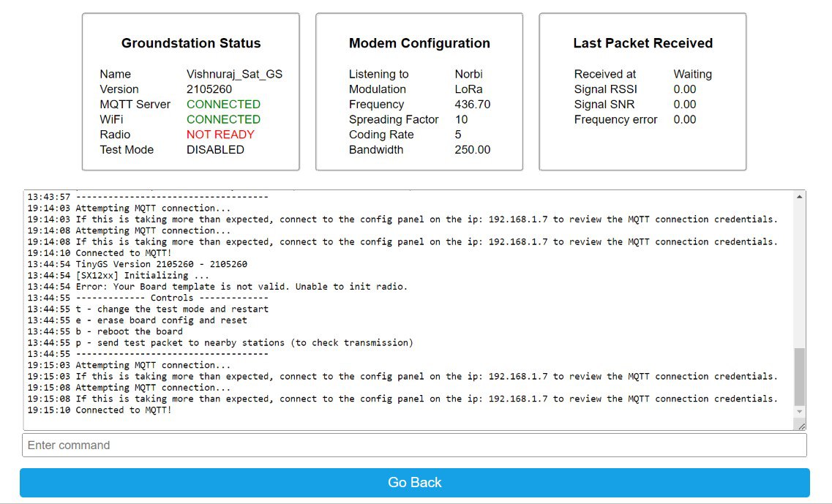Screen dimensions: 832x504
Task: Click the WiFi CONNECTED status text
Action: 223,119
